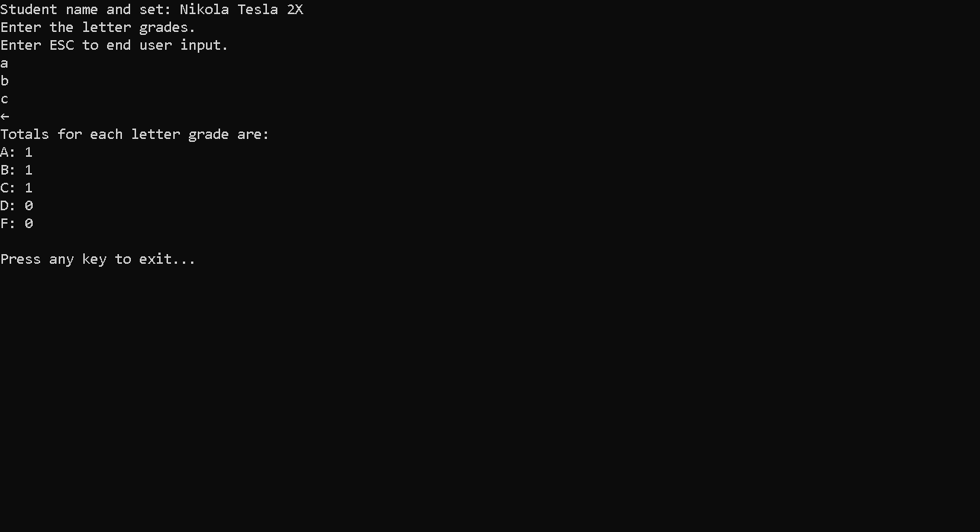The image size is (980, 532).
Task: Click the 'Student name and set' header line
Action: pos(152,10)
